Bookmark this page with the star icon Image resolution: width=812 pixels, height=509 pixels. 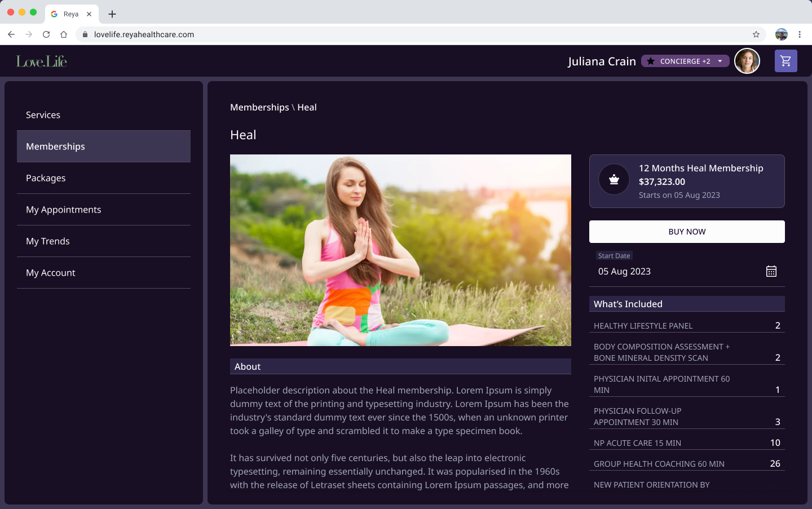(756, 34)
